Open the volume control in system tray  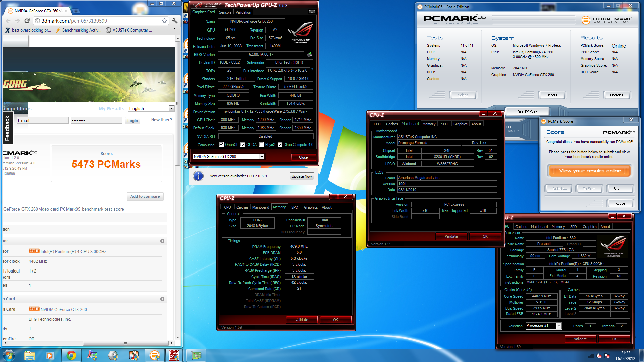pyautogui.click(x=599, y=356)
